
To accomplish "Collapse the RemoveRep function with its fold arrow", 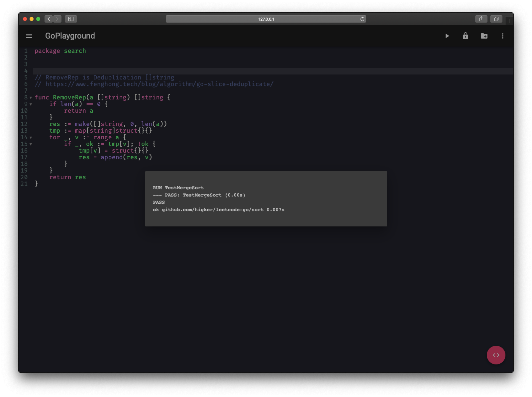I will point(30,98).
